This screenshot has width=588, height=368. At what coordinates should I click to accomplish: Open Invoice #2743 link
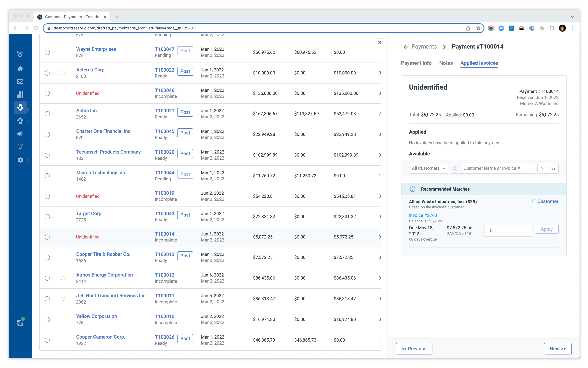[x=423, y=215]
